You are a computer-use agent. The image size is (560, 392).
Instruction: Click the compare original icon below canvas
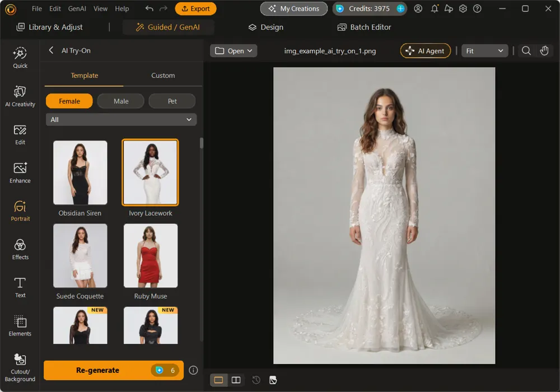[273, 380]
